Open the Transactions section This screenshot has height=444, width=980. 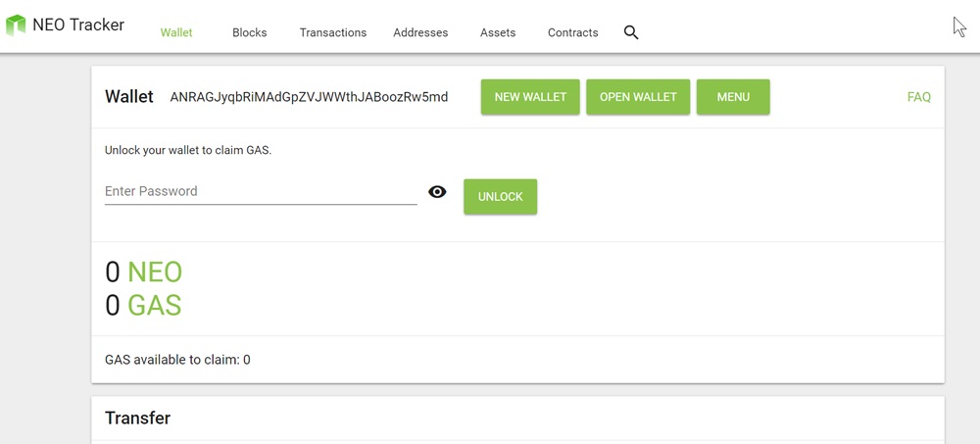(333, 32)
